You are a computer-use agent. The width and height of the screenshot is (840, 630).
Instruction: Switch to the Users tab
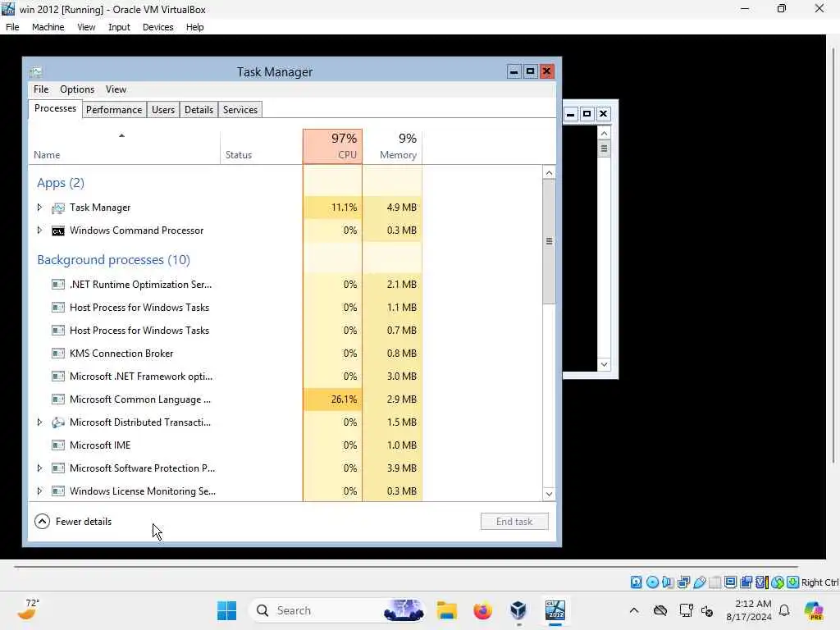coord(163,110)
